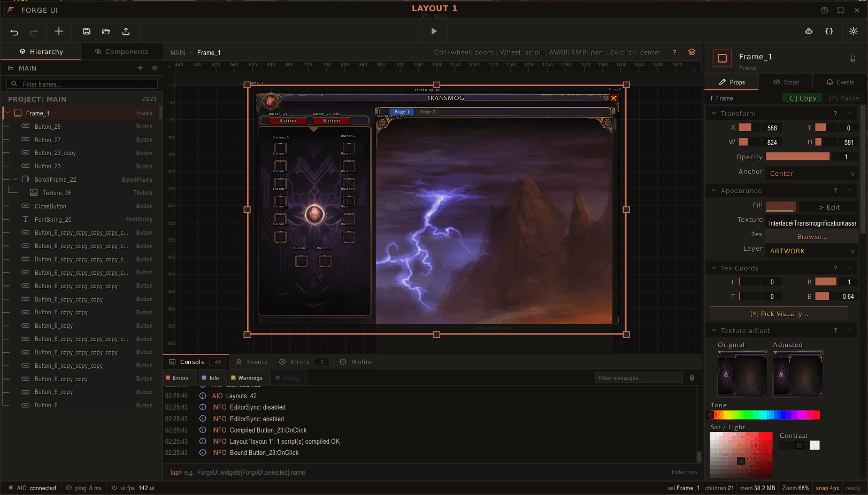868x495 pixels.
Task: Reset Transform section with r icon
Action: coord(849,114)
